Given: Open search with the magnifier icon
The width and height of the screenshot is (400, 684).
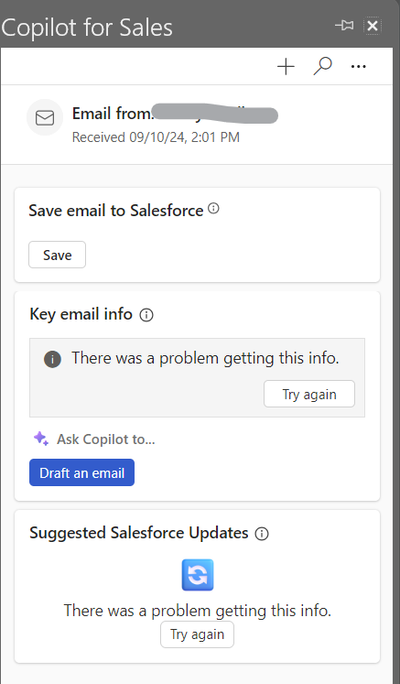Looking at the screenshot, I should [x=322, y=66].
